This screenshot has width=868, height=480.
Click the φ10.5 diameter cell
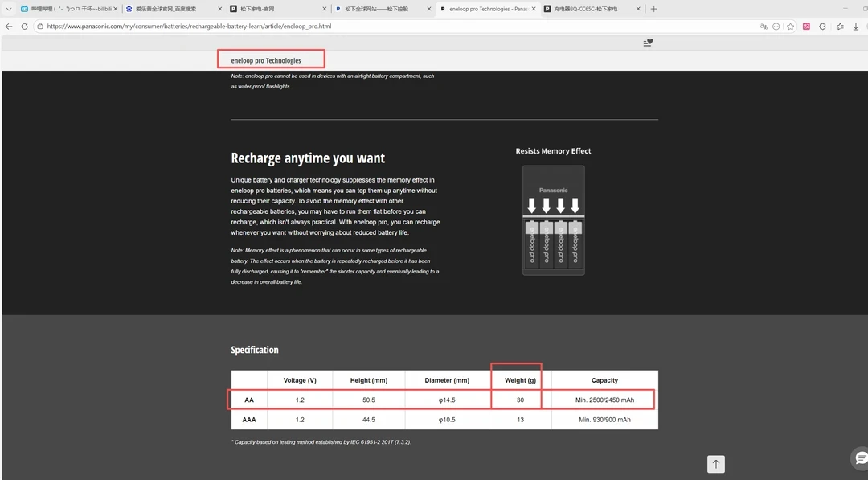point(447,420)
